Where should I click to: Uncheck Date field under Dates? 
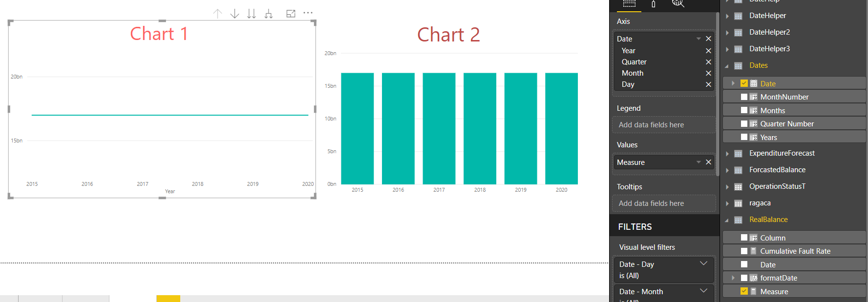point(744,83)
